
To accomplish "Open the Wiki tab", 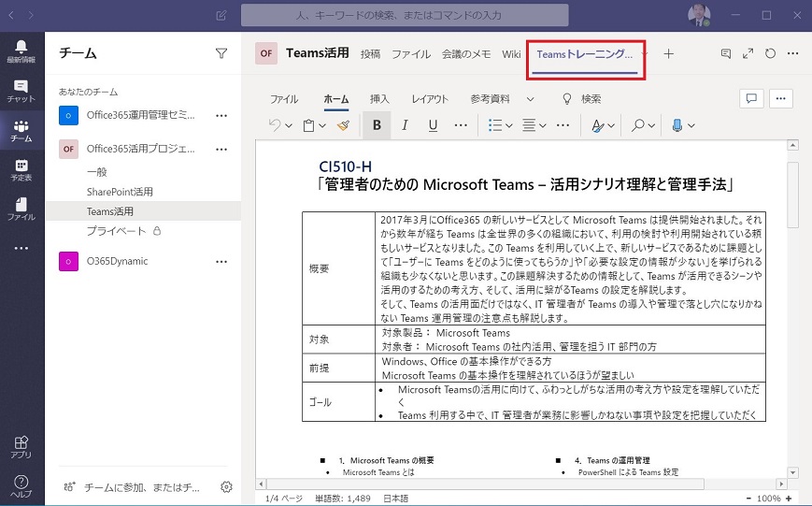I will (511, 54).
